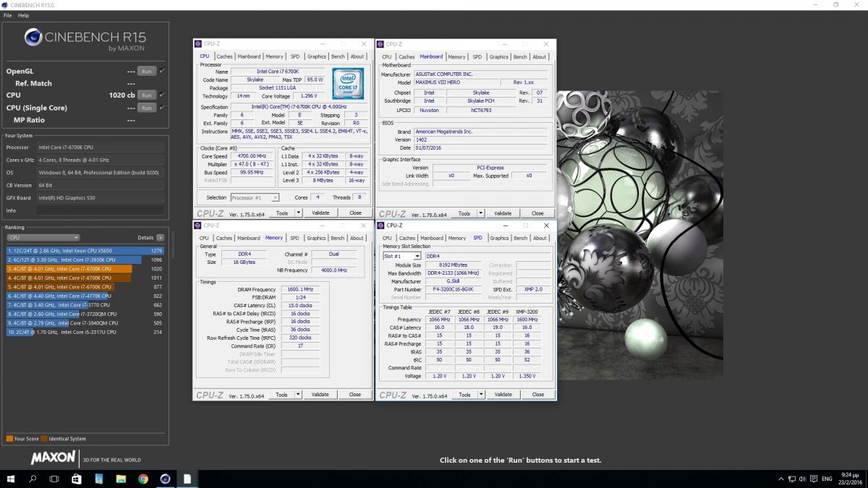Switch to About tab in the Memory window
The width and height of the screenshot is (868, 488).
[x=357, y=238]
